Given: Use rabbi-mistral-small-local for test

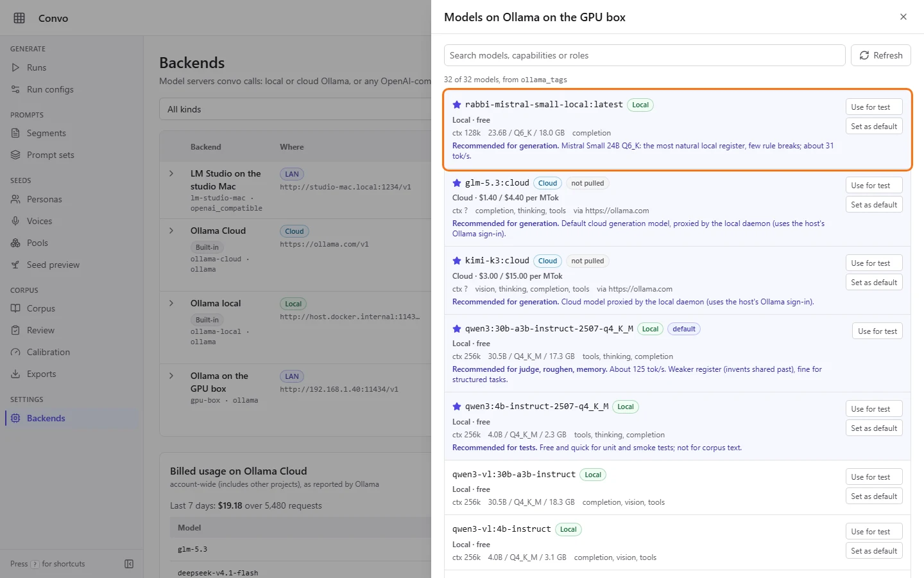Looking at the screenshot, I should click(874, 107).
